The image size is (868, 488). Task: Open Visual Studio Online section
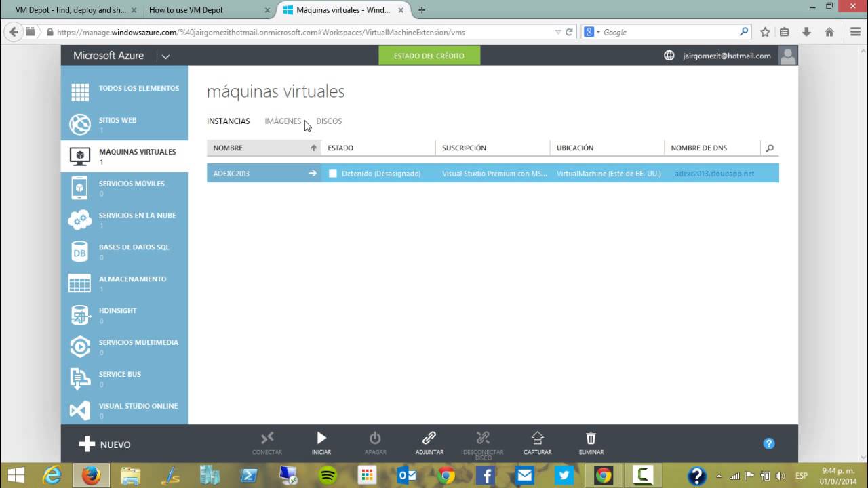[x=124, y=410]
